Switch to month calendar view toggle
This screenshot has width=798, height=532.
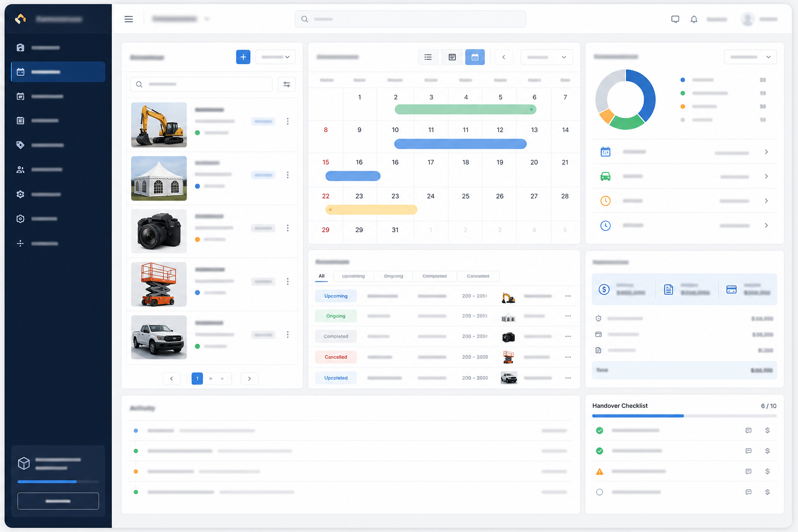(475, 57)
